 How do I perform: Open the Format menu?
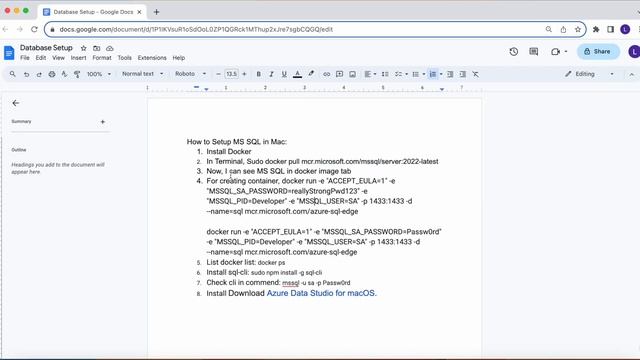[102, 58]
